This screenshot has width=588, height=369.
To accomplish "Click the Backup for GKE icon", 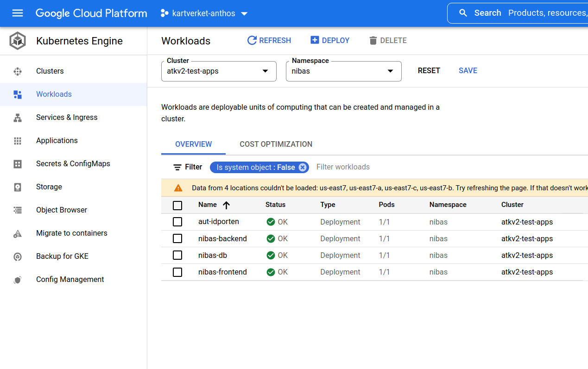I will (x=18, y=256).
